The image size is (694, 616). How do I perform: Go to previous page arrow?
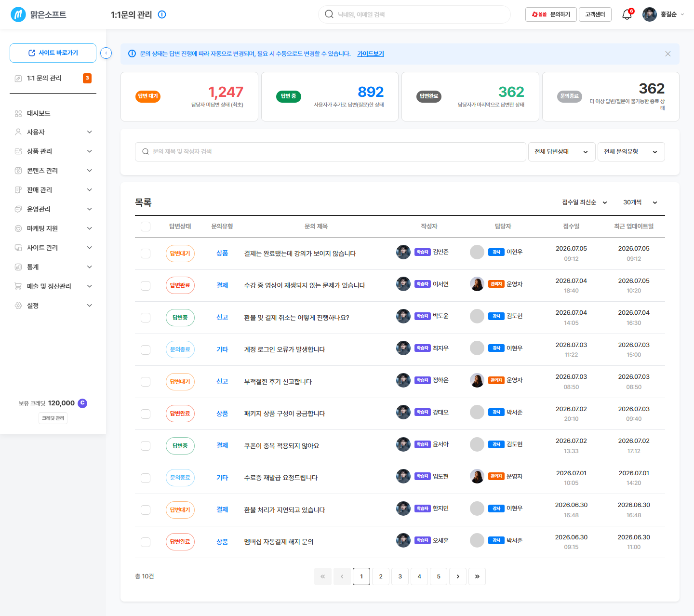tap(342, 576)
